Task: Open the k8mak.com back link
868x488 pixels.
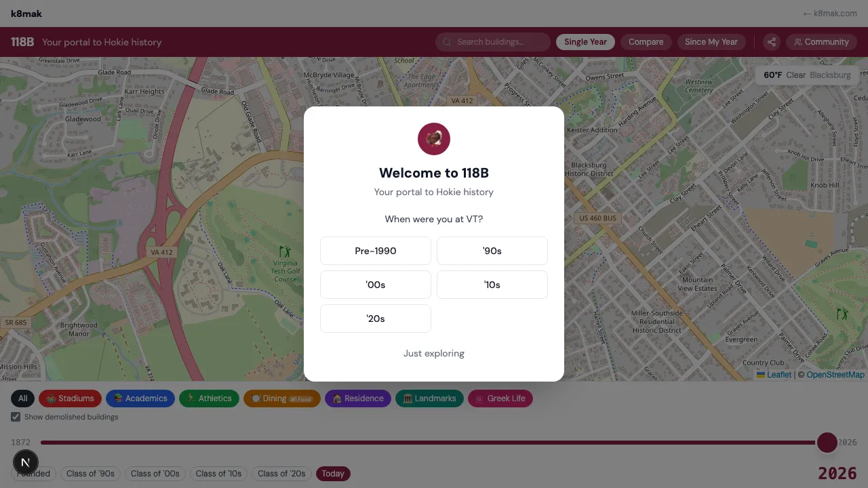Action: (829, 14)
